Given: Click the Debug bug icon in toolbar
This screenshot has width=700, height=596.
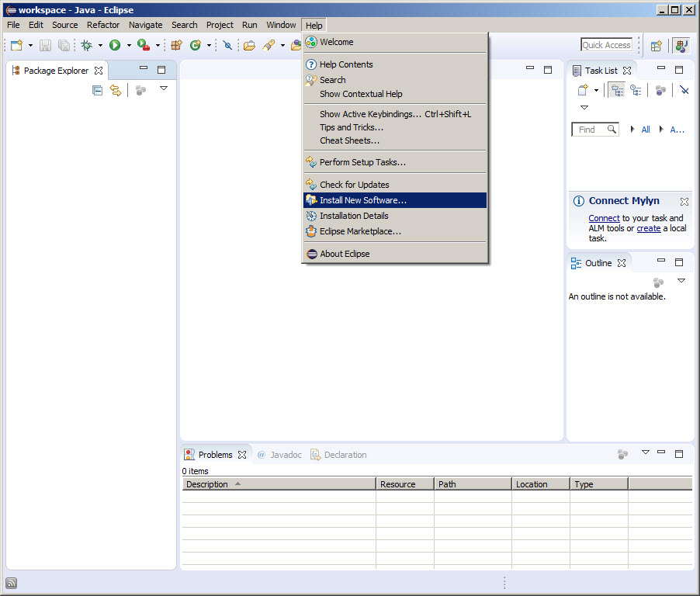Looking at the screenshot, I should (87, 46).
